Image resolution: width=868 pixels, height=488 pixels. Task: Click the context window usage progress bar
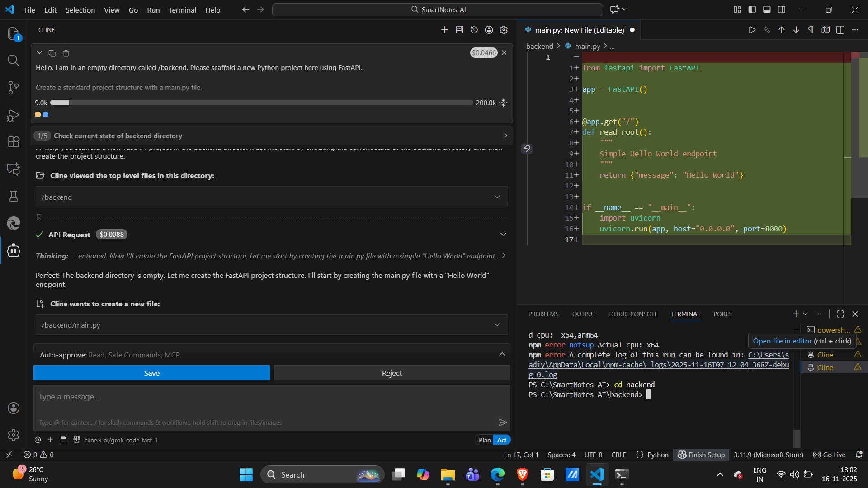coord(261,103)
